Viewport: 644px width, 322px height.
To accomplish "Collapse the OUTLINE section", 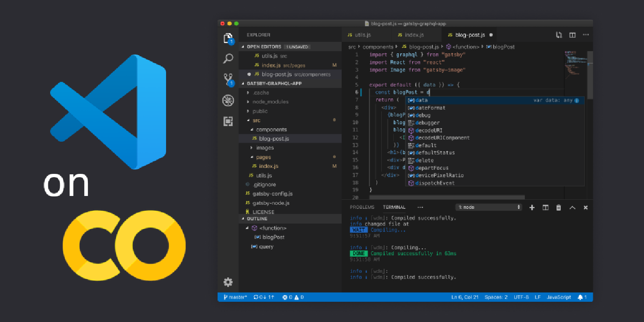I will (257, 219).
